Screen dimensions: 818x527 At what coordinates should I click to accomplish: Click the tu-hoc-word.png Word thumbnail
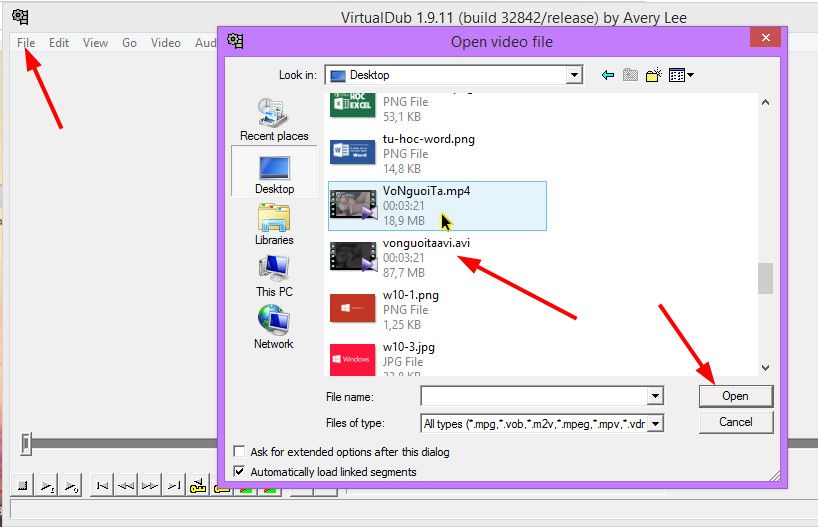click(353, 152)
